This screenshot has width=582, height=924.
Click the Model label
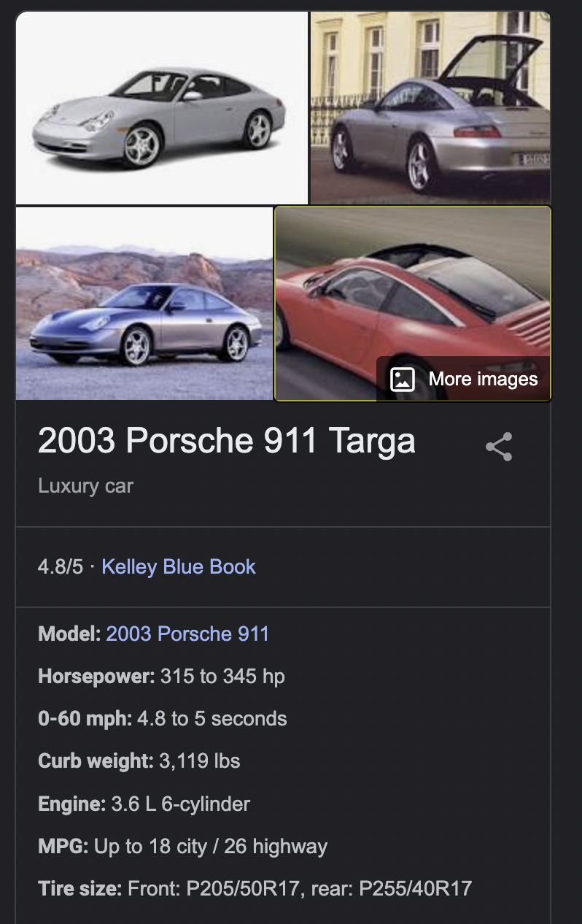pos(69,634)
